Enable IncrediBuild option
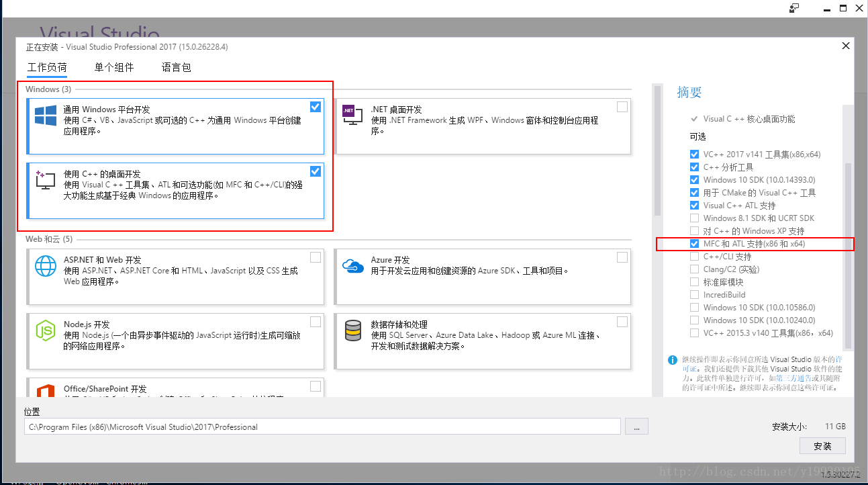 (695, 295)
